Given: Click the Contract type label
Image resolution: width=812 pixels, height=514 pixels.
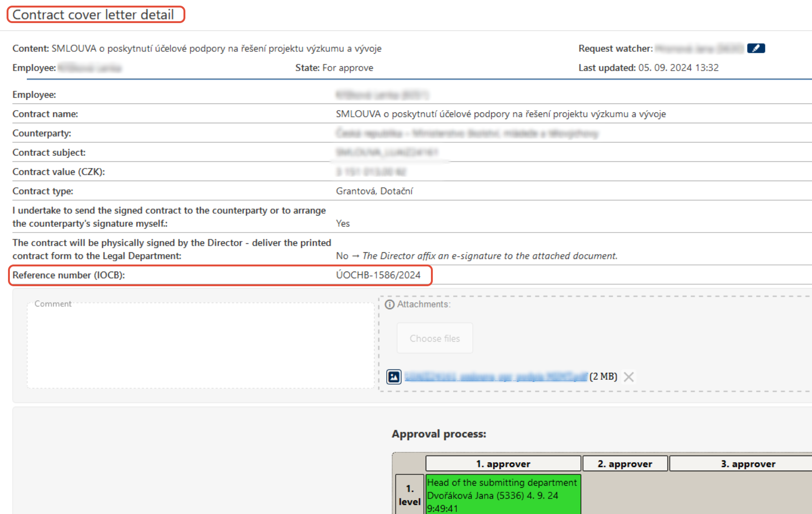Looking at the screenshot, I should pyautogui.click(x=43, y=191).
